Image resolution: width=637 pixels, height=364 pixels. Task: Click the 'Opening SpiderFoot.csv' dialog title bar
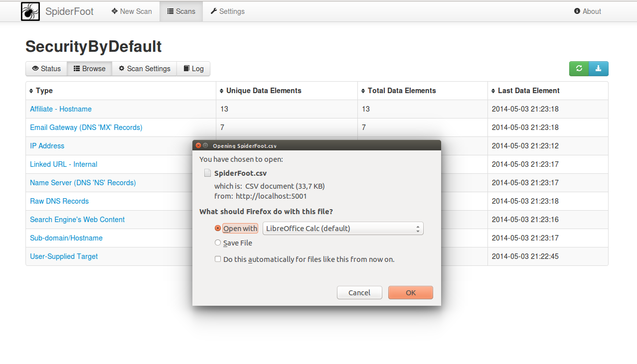point(317,145)
